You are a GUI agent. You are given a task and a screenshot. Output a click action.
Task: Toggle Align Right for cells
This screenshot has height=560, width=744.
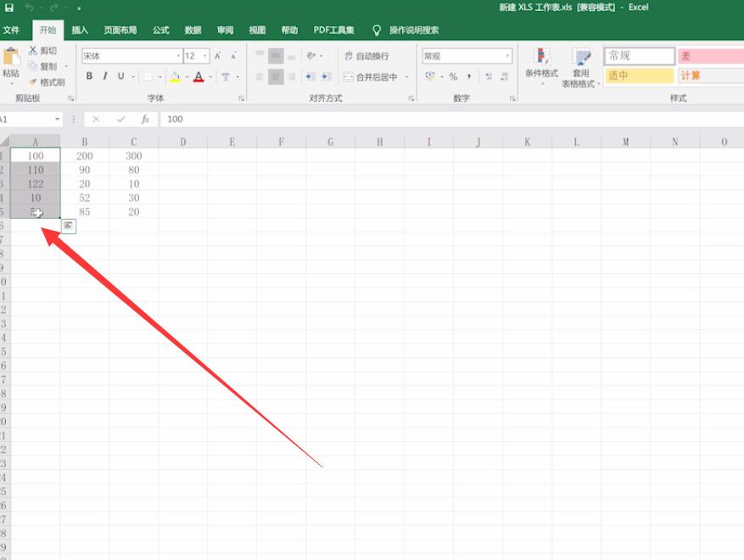point(292,76)
